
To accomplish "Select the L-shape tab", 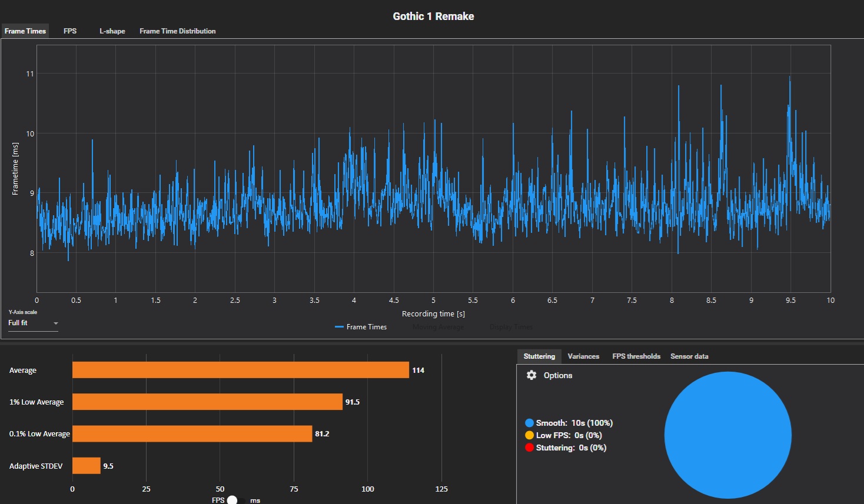I will (x=112, y=31).
